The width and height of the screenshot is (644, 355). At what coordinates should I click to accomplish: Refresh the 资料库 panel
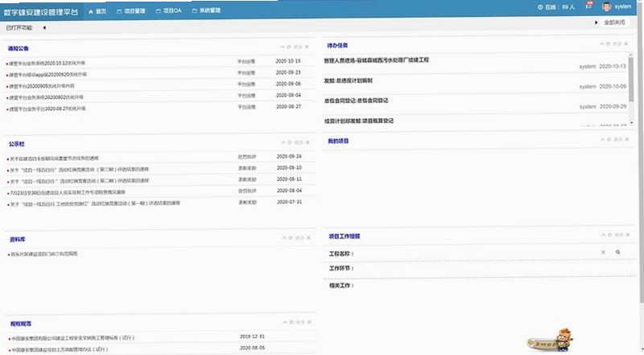click(291, 237)
